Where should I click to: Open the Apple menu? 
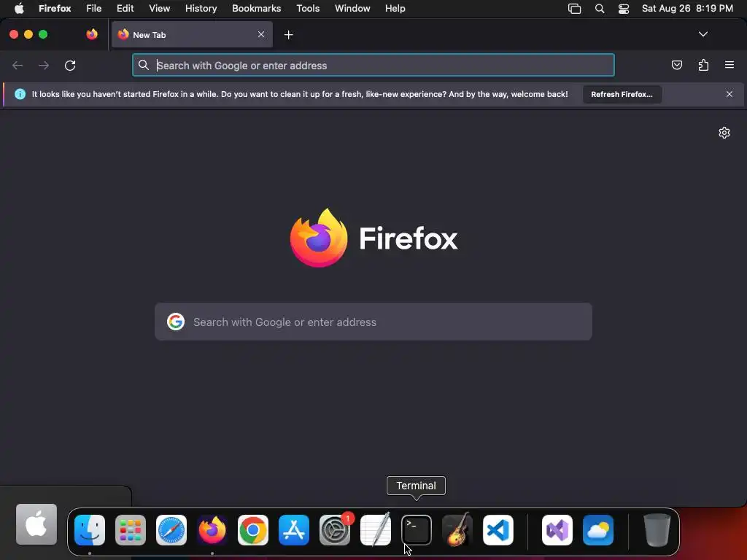click(x=19, y=8)
